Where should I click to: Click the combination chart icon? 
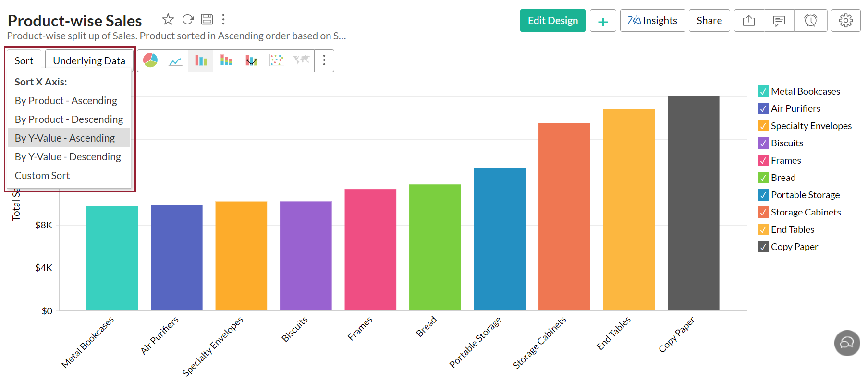click(251, 60)
